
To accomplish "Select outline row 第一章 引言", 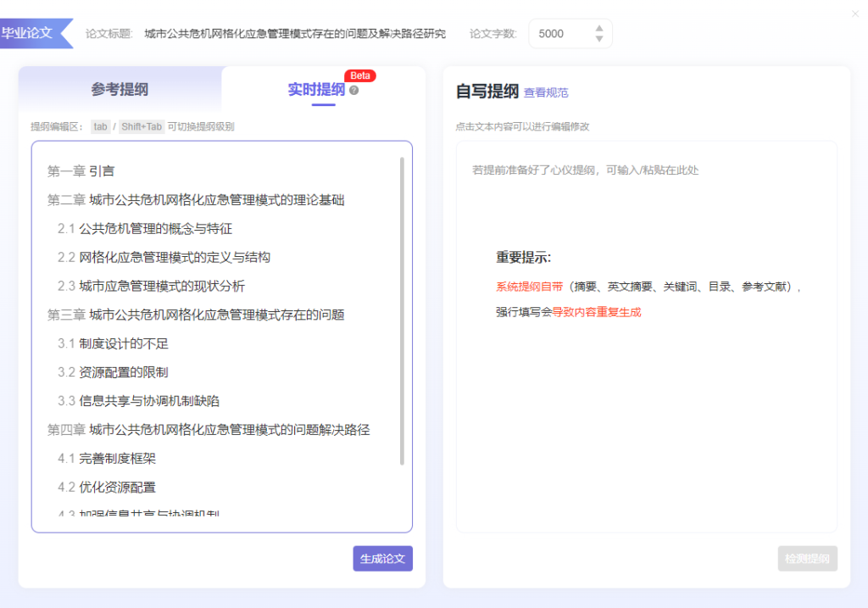I will pos(81,171).
